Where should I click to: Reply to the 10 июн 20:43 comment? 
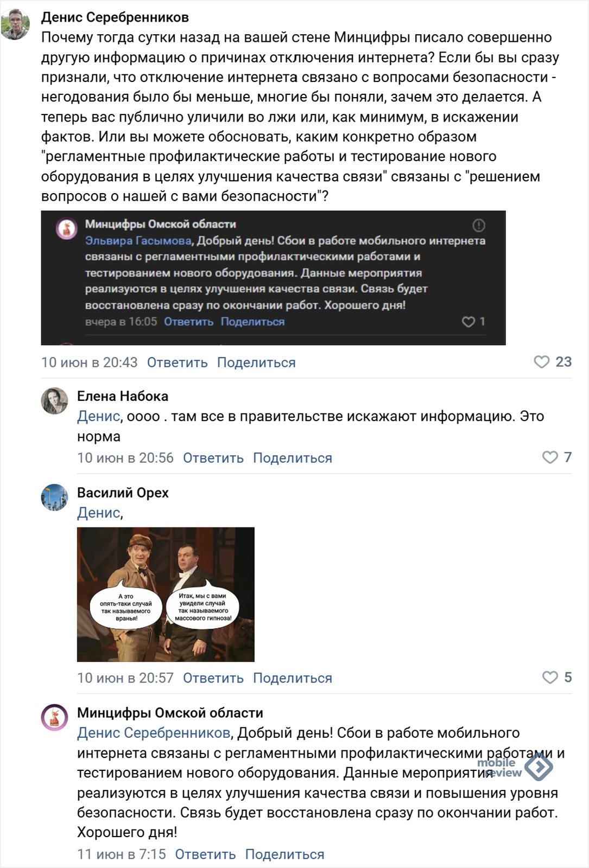(177, 362)
